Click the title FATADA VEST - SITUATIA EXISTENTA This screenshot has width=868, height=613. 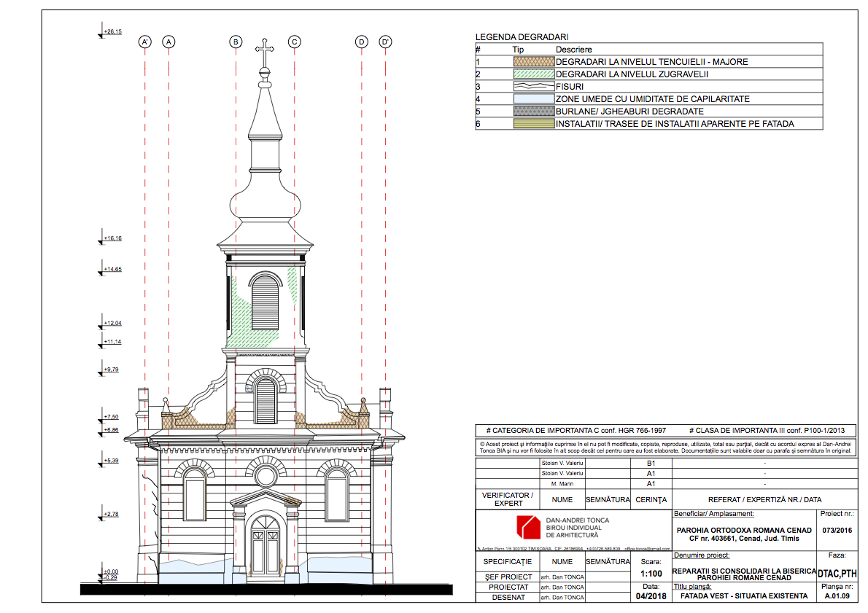point(743,596)
